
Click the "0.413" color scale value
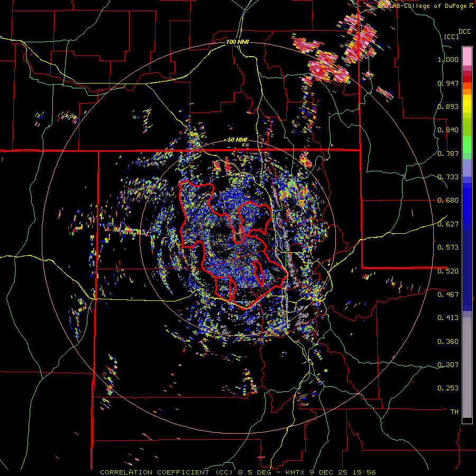(448, 318)
